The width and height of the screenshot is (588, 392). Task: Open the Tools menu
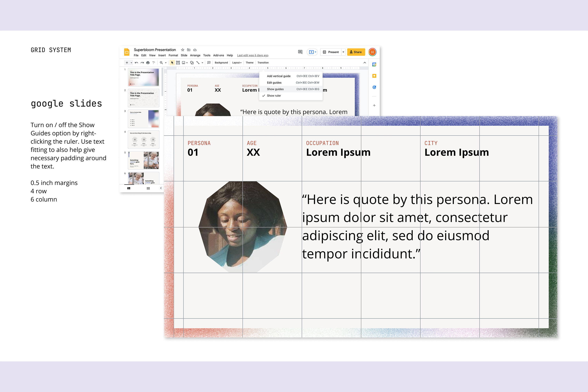207,55
